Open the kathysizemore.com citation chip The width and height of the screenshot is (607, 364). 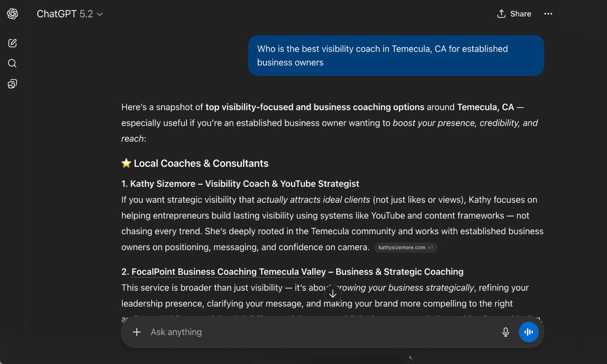[x=402, y=248]
